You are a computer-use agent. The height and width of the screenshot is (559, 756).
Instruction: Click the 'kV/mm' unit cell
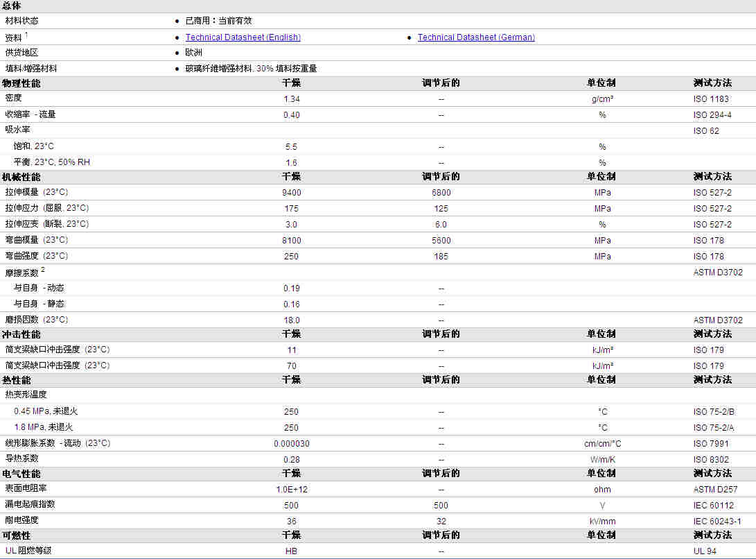click(602, 522)
